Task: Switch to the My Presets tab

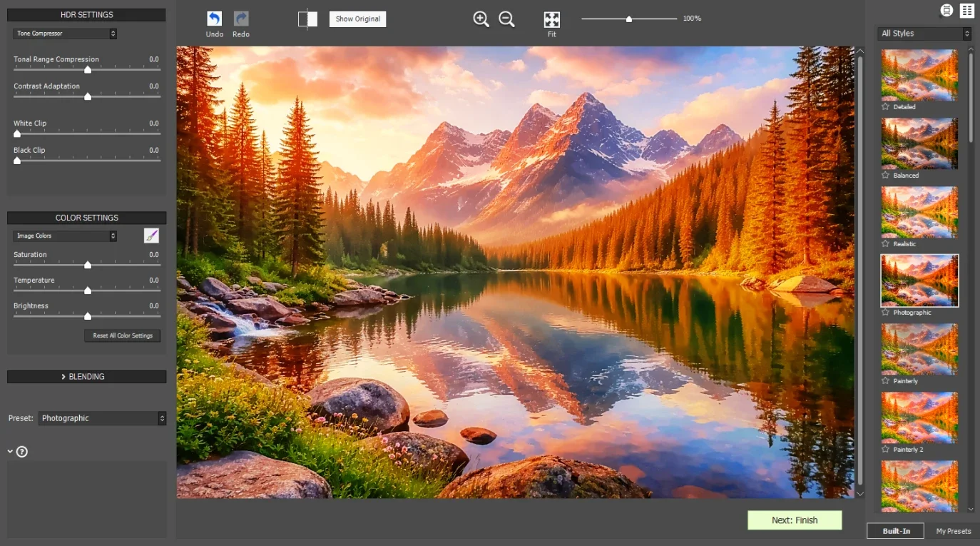Action: coord(953,531)
